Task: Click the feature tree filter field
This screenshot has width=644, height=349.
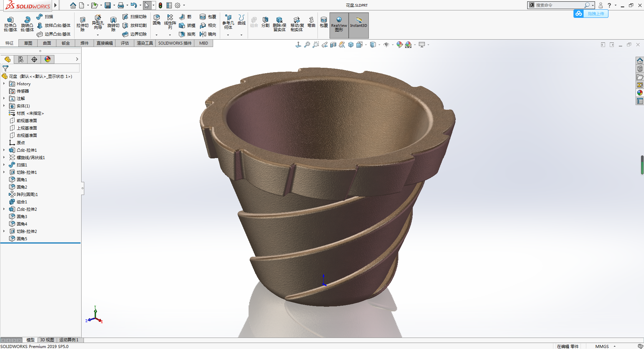Action: 41,68
